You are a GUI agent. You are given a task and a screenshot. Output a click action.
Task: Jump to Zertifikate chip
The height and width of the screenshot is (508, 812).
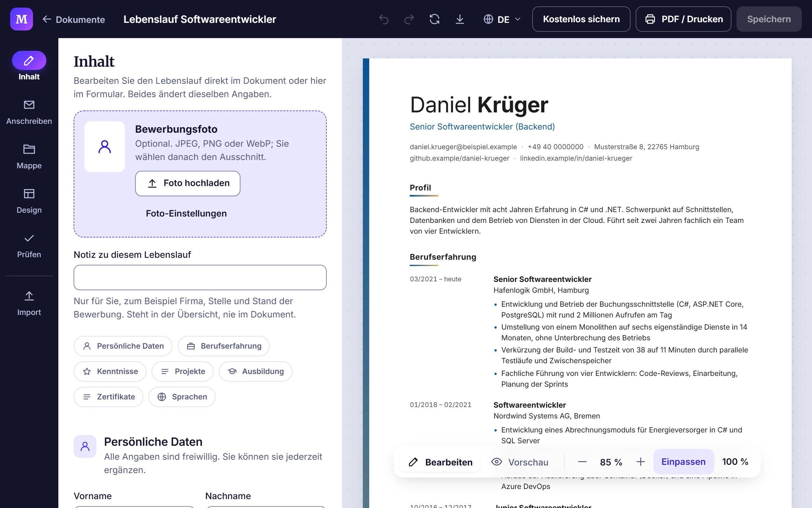[x=109, y=397]
